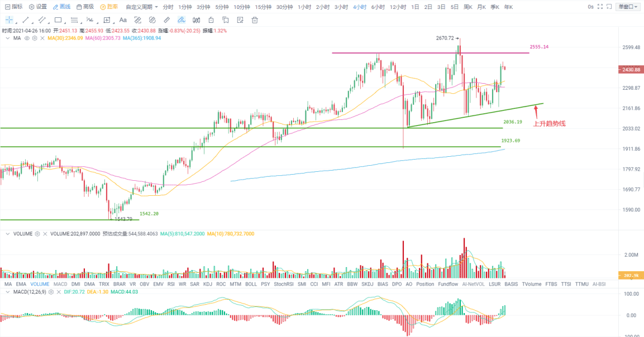Select the crosshair cursor tool
644x337 pixels.
point(9,20)
